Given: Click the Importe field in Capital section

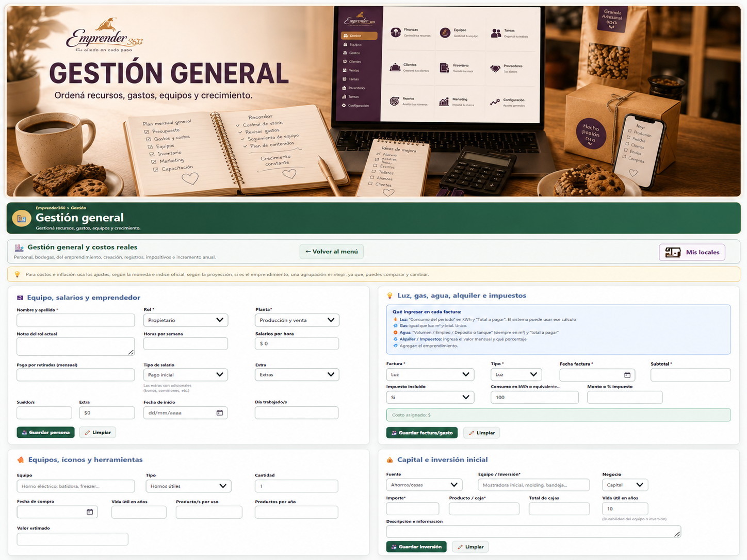Looking at the screenshot, I should point(413,509).
